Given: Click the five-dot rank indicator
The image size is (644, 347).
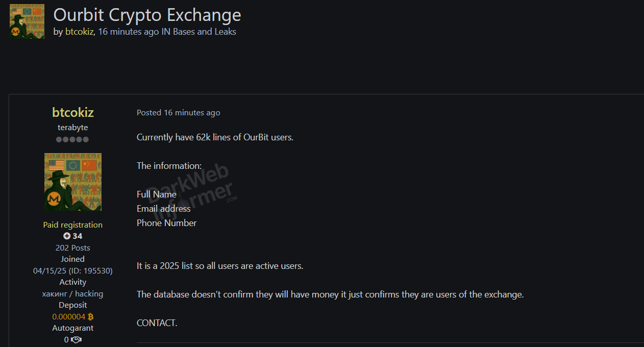Looking at the screenshot, I should 72,139.
